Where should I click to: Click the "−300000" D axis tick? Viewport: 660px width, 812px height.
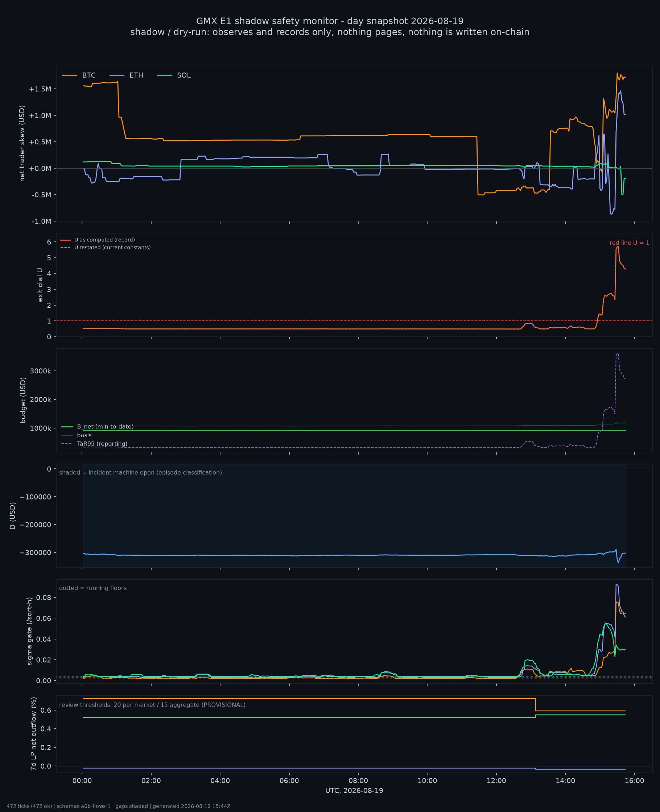36,552
